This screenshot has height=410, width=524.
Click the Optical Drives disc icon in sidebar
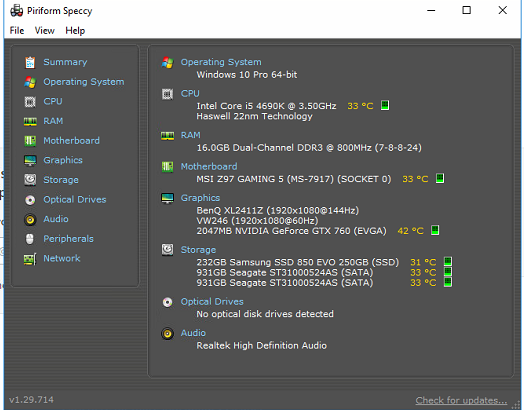30,200
